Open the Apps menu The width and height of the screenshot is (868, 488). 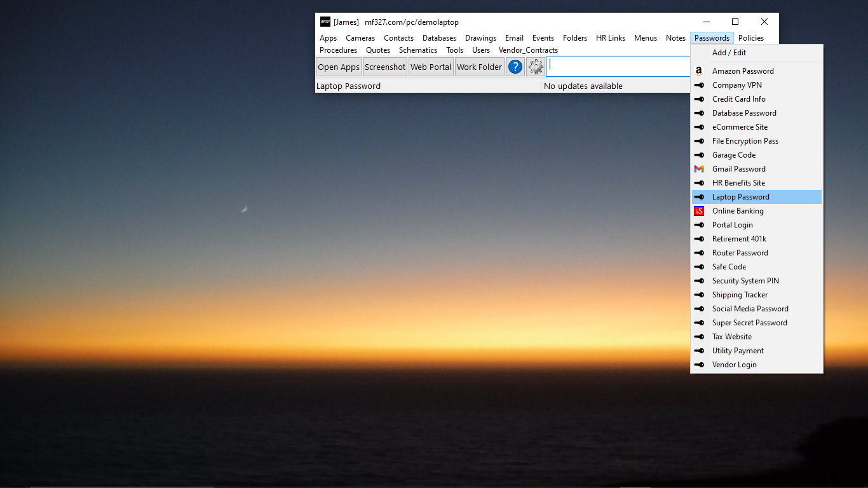click(328, 37)
